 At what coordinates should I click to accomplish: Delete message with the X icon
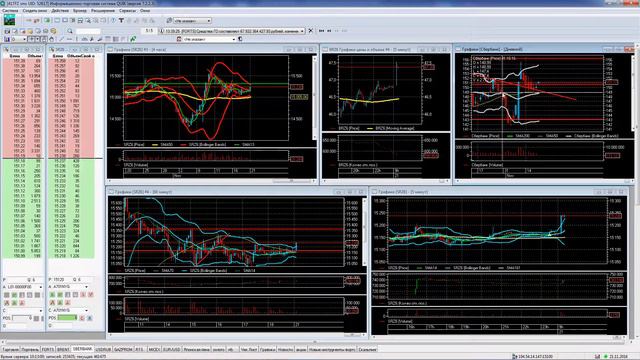click(x=311, y=31)
